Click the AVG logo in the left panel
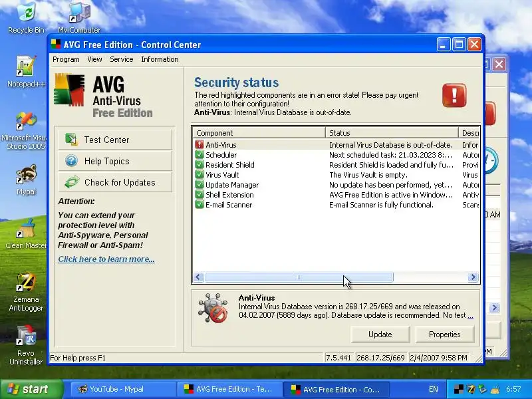The width and height of the screenshot is (532, 399). tap(69, 90)
